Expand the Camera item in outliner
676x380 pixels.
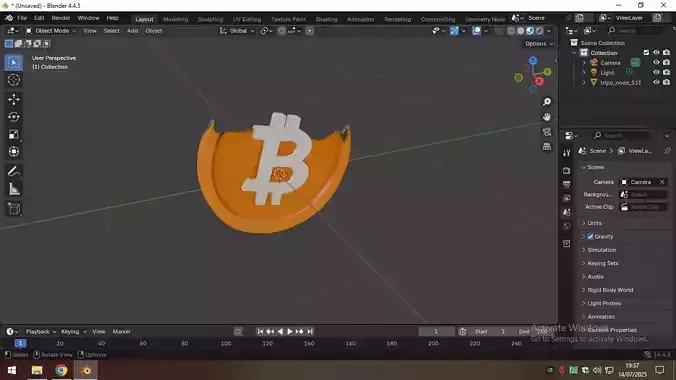coord(584,63)
